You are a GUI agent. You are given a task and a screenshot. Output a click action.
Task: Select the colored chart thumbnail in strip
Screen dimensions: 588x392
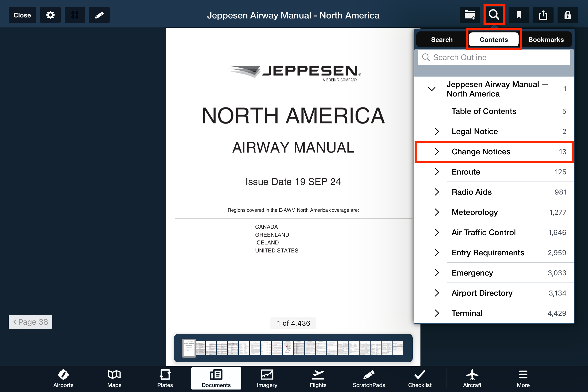click(x=288, y=348)
